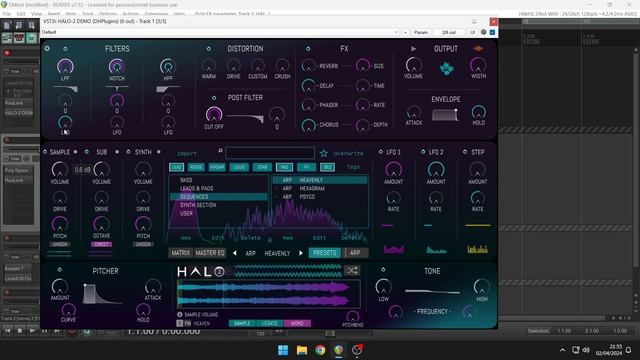Click the LPF filter slope shape
Image resolution: width=640 pixels, height=360 pixels.
(x=65, y=89)
